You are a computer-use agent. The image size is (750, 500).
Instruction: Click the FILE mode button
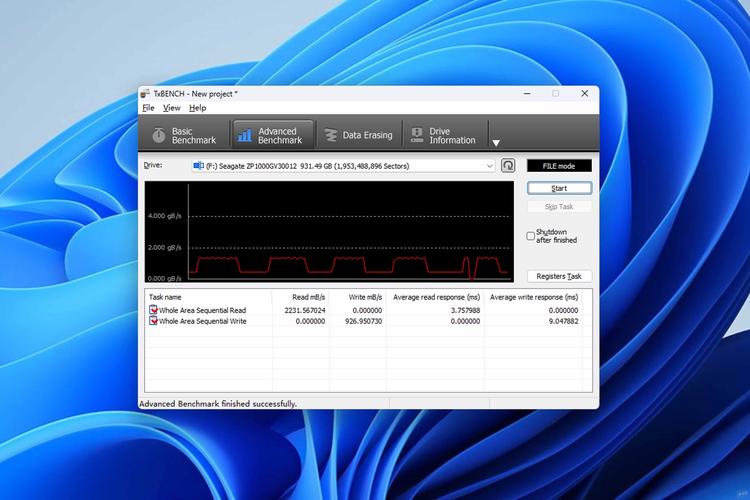(559, 166)
